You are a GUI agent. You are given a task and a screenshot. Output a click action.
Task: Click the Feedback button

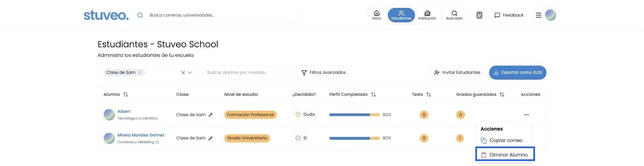509,15
